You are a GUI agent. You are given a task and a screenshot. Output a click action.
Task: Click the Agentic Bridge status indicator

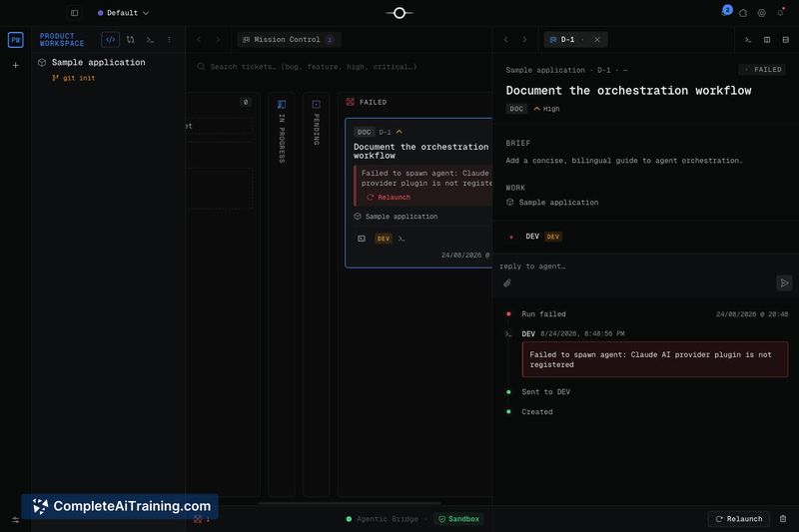[383, 519]
